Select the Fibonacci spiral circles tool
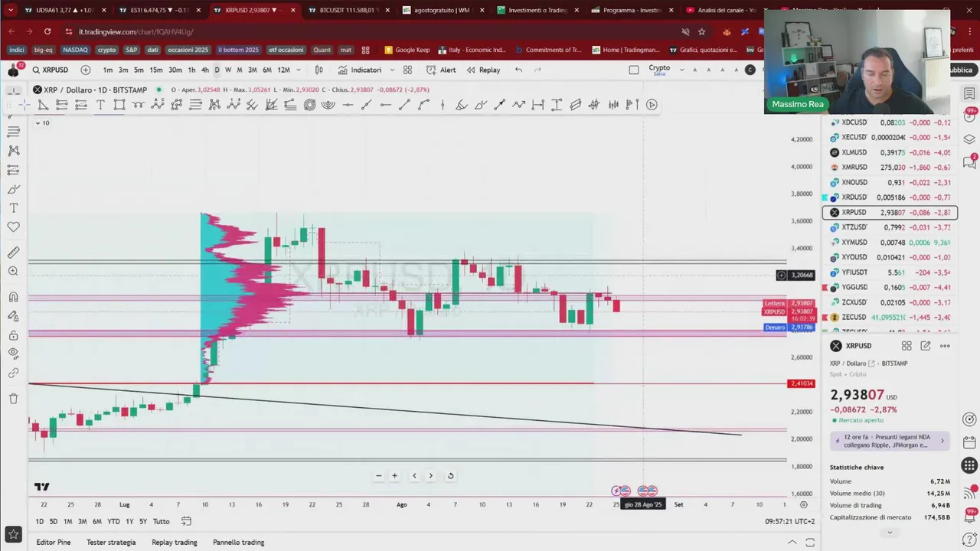 pos(309,105)
